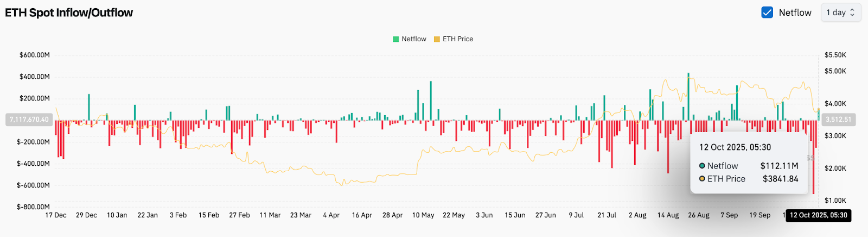The height and width of the screenshot is (237, 868).
Task: Click the $600.00M y-axis label
Action: point(35,55)
